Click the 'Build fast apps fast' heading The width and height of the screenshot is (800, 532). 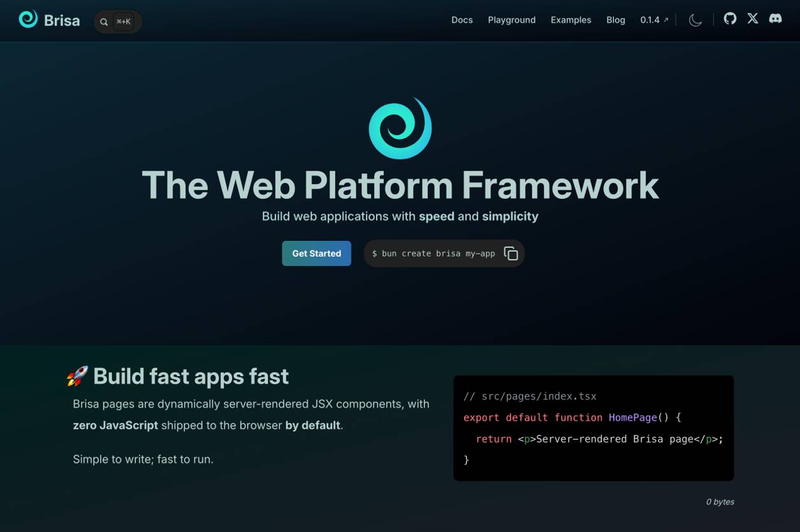click(x=191, y=377)
